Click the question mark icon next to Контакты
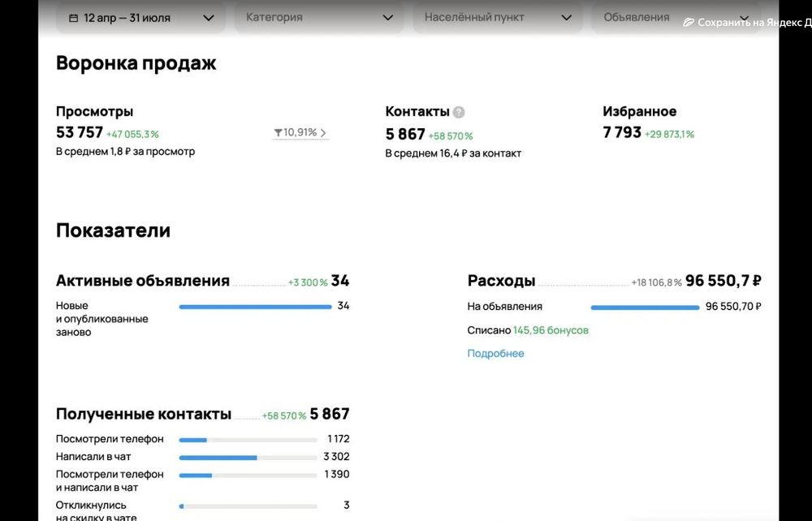Screen dimensions: 812x521 (458, 112)
